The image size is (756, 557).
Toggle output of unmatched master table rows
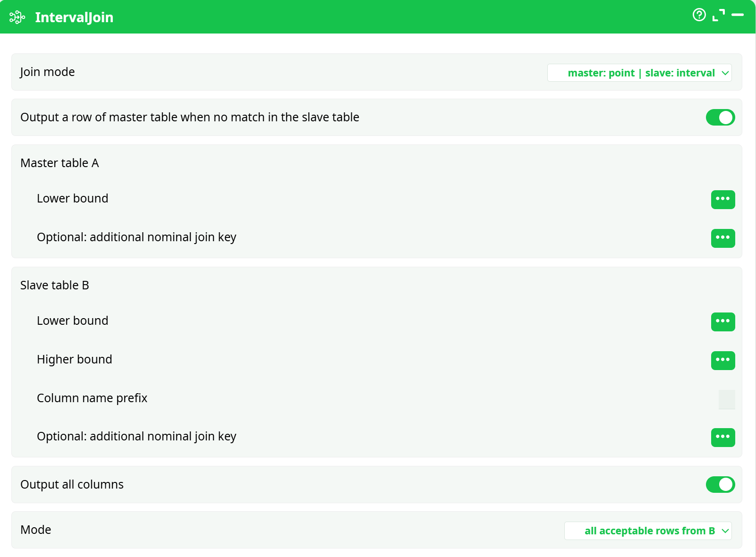click(720, 118)
